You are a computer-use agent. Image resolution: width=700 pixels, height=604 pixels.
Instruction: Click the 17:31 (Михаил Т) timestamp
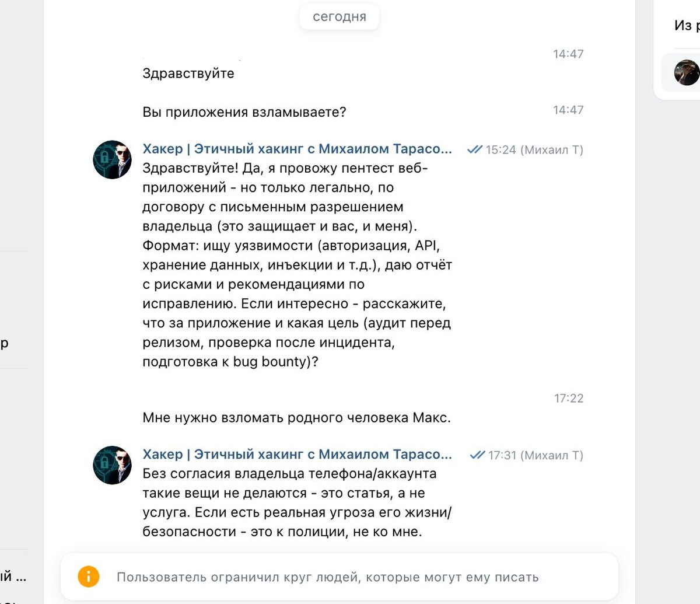[535, 455]
